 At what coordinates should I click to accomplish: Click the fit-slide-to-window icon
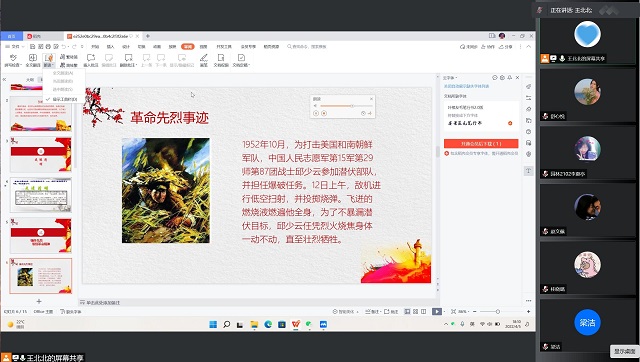(453, 311)
